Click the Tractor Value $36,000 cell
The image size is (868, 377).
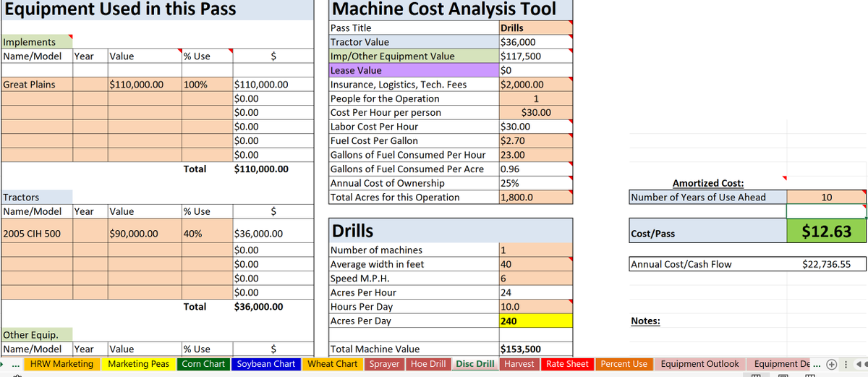pos(535,42)
